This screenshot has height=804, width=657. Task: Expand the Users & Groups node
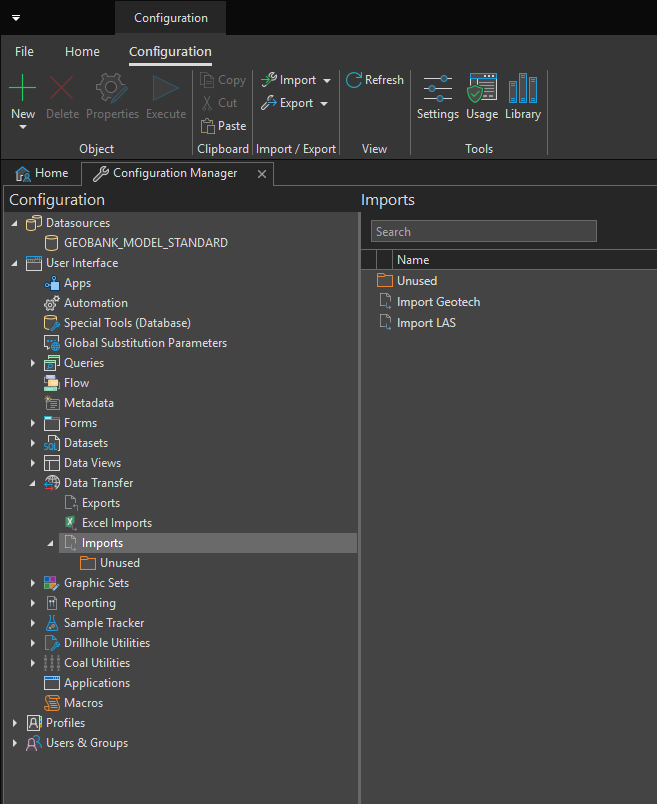(15, 743)
